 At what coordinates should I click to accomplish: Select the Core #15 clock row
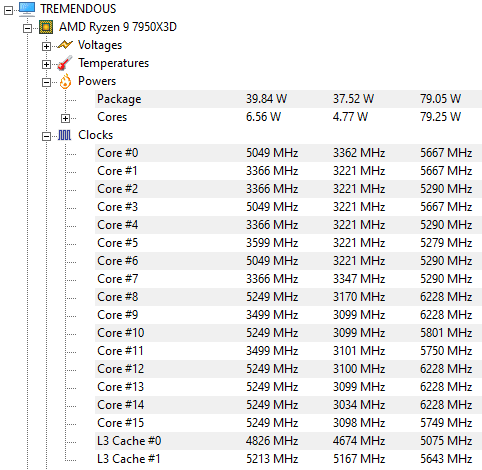(x=288, y=423)
